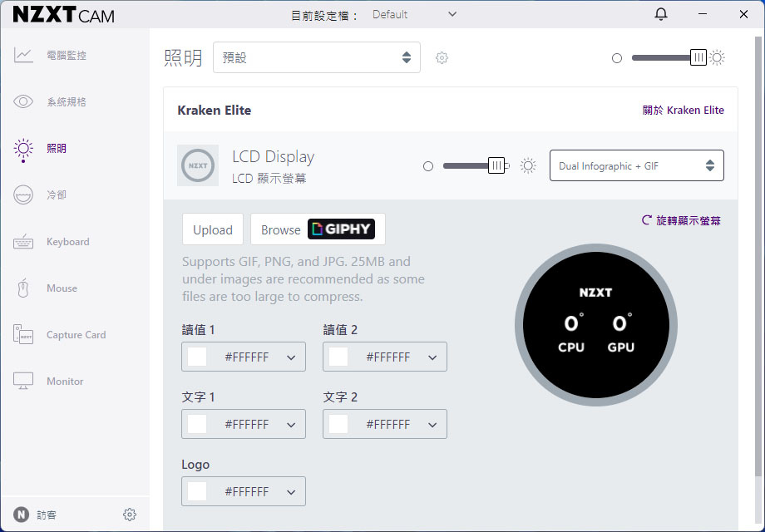Switch to 冷卻 section

[57, 195]
